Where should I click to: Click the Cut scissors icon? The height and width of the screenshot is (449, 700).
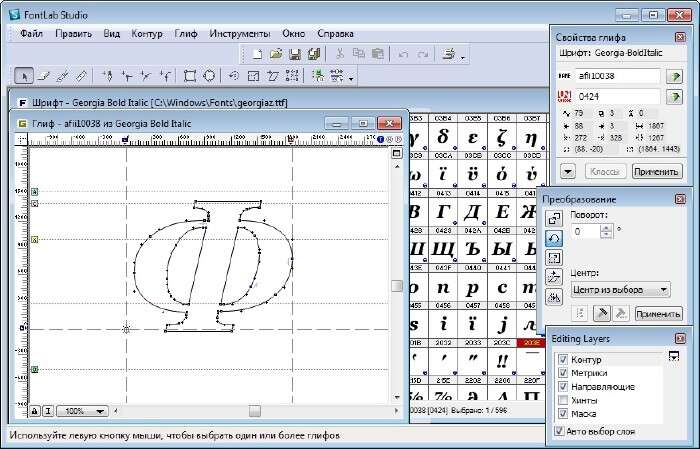tap(340, 54)
